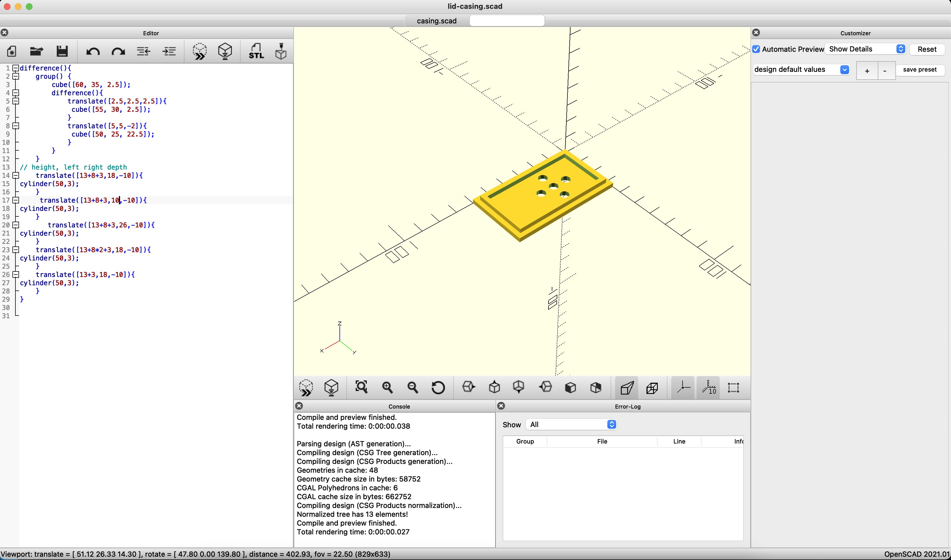The height and width of the screenshot is (560, 951).
Task: Toggle the Automatic Preview checkbox
Action: click(x=756, y=49)
